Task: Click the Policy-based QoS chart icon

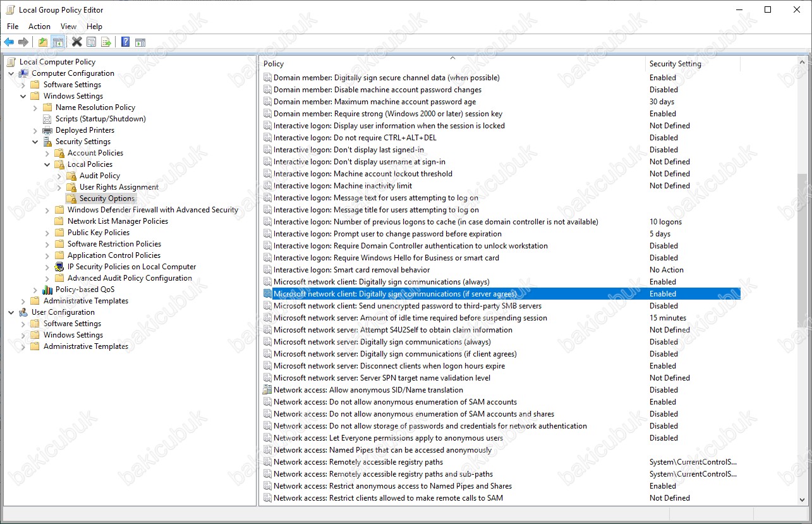Action: [x=48, y=289]
